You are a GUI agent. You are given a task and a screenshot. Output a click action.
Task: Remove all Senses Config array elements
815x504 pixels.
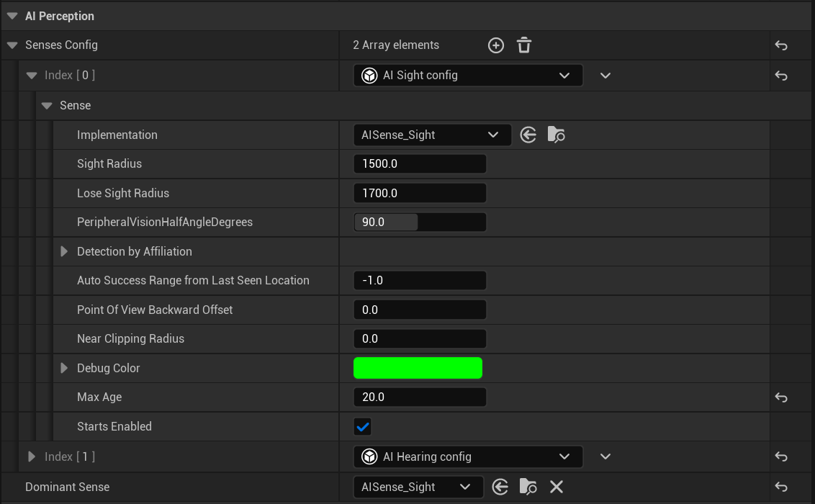tap(524, 45)
